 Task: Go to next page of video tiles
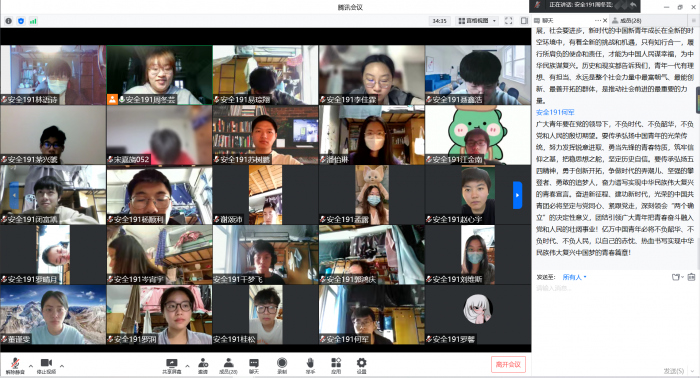point(517,195)
